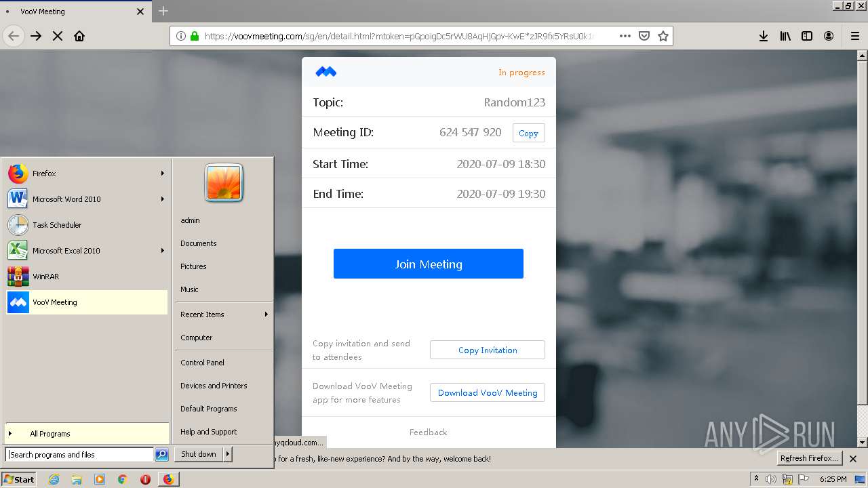Click the Shut down button
868x488 pixels.
pos(199,454)
